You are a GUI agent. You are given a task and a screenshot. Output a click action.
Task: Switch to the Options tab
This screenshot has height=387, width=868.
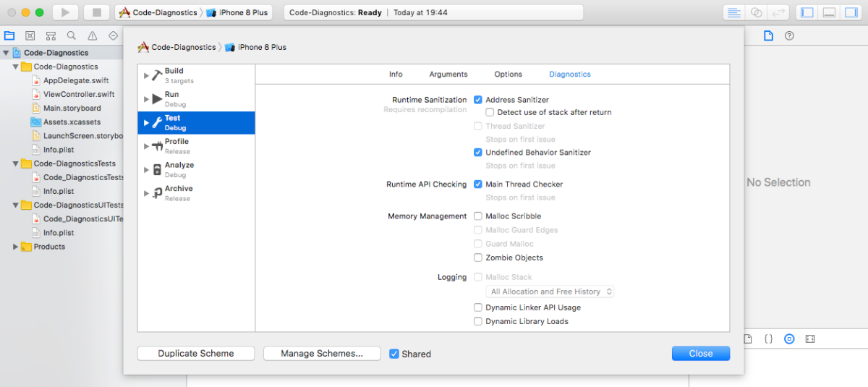[508, 75]
